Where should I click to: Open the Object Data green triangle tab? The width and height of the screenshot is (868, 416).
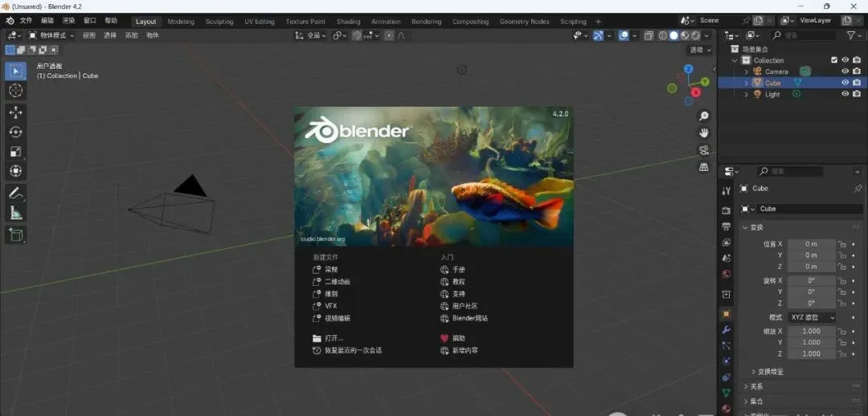click(x=727, y=393)
